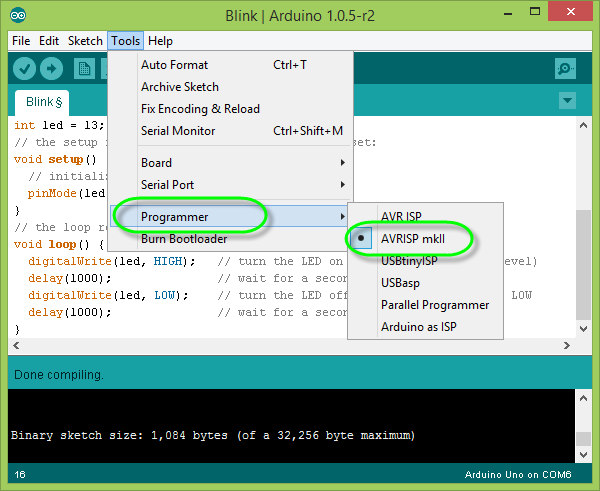Switch to the Blink sketch tab
This screenshot has width=600, height=491.
click(x=42, y=102)
